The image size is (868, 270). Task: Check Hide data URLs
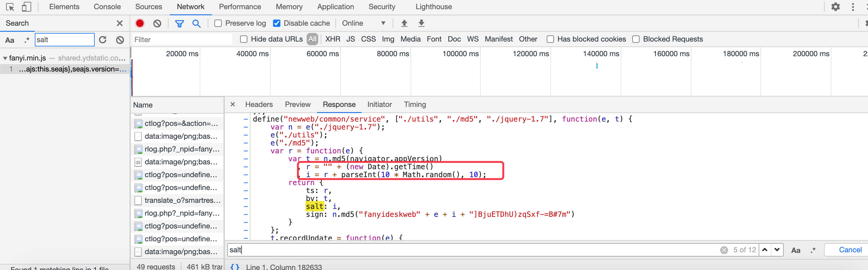point(244,39)
